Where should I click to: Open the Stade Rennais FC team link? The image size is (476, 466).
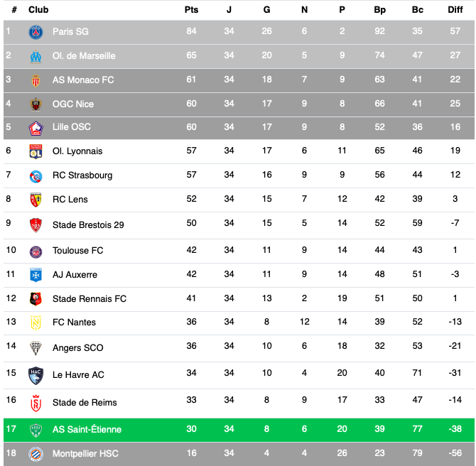click(90, 299)
